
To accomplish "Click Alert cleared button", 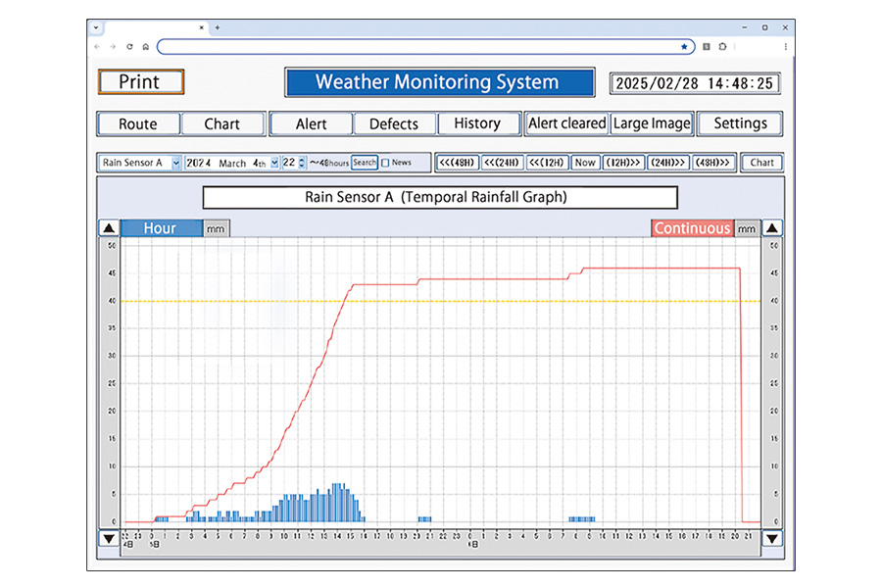I will (567, 123).
